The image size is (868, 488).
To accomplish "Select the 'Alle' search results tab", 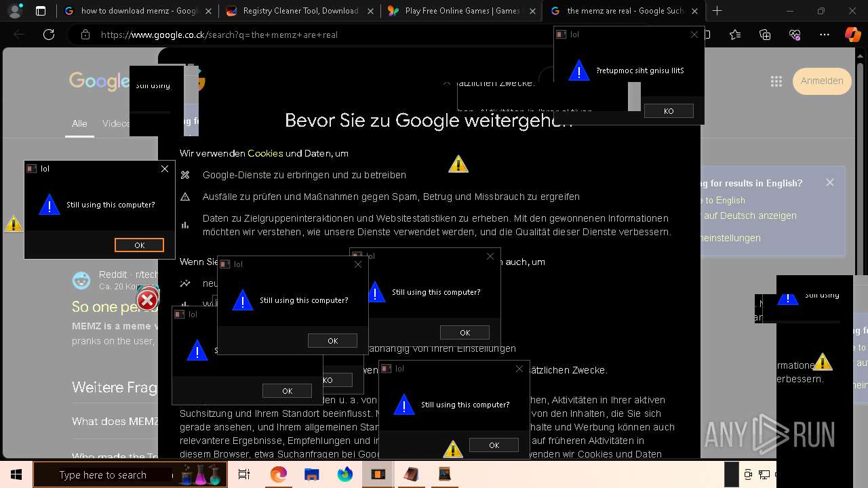I will point(79,123).
